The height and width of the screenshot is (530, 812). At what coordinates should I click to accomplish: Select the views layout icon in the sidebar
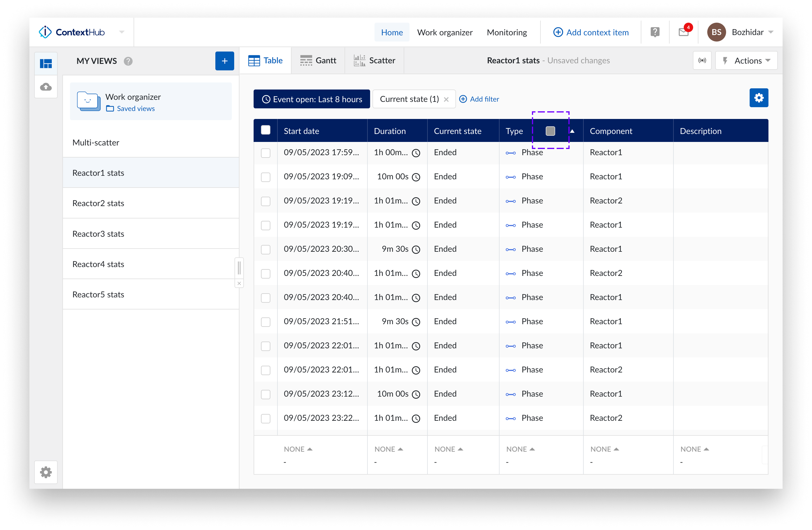tap(46, 63)
